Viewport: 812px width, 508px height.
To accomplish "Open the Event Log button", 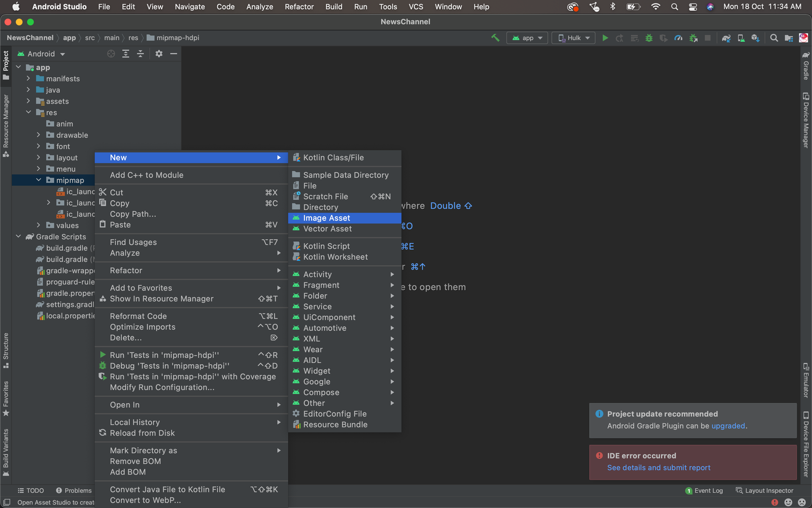I will pos(704,490).
